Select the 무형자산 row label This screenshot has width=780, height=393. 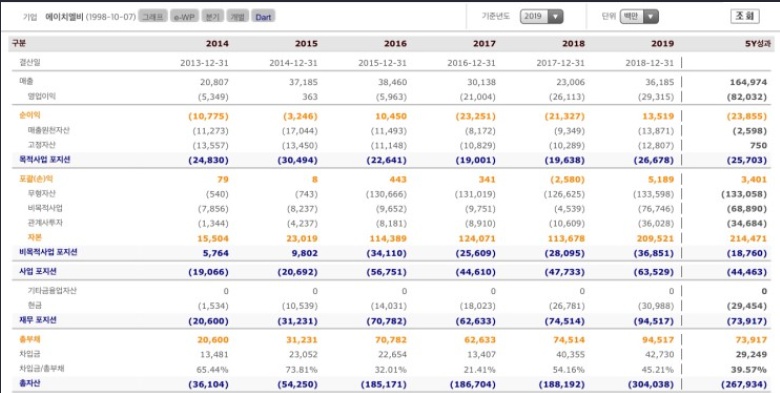(41, 194)
